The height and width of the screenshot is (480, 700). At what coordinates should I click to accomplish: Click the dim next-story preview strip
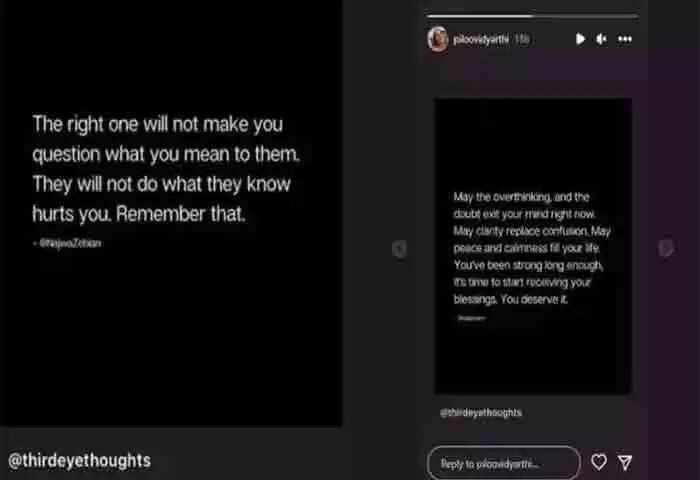point(674,240)
